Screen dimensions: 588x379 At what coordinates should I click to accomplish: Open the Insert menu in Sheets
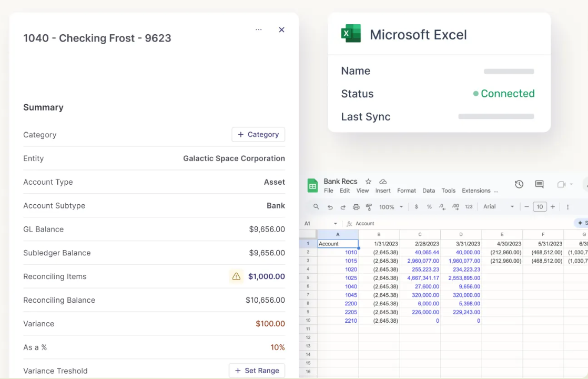(x=383, y=191)
